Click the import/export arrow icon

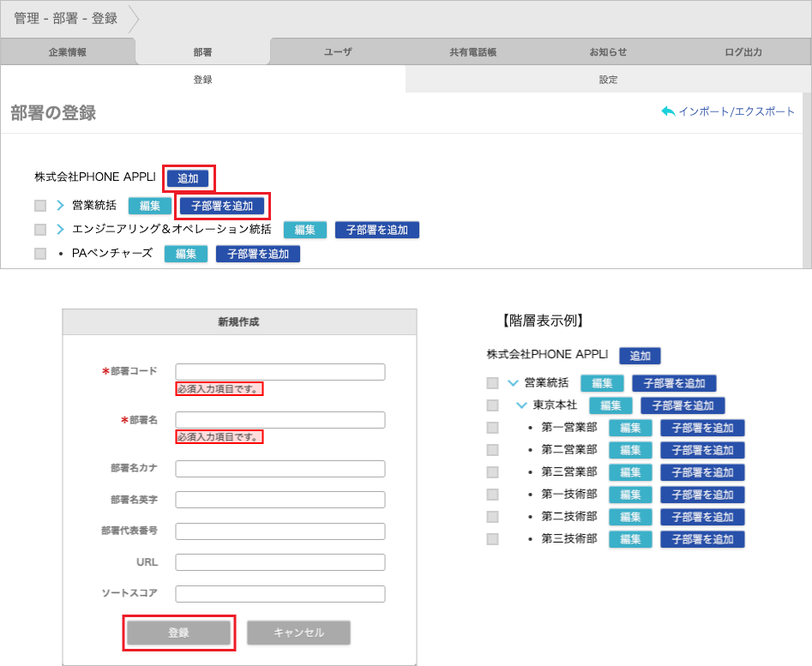pyautogui.click(x=668, y=111)
